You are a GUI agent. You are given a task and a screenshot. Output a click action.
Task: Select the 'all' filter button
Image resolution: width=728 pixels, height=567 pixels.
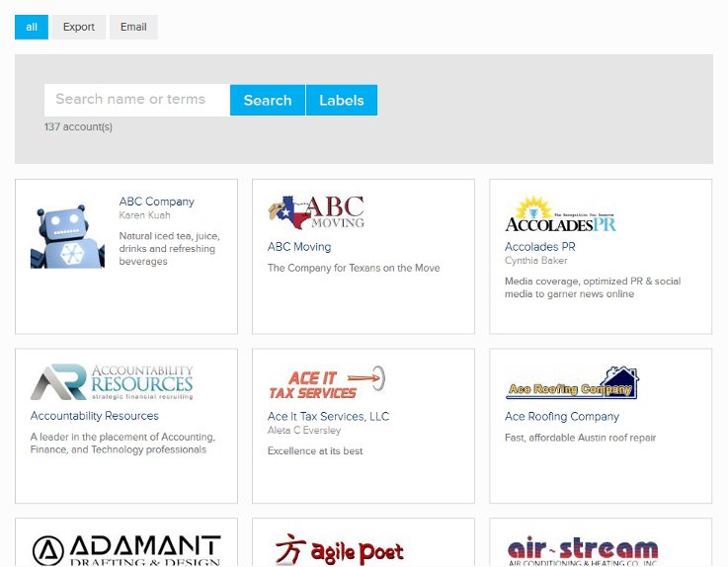coord(32,27)
